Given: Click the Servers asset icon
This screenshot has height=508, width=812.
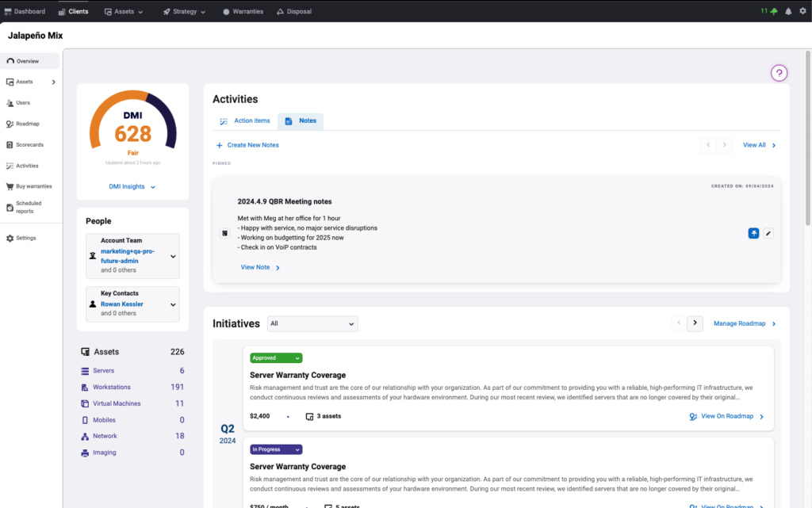Looking at the screenshot, I should [x=85, y=371].
